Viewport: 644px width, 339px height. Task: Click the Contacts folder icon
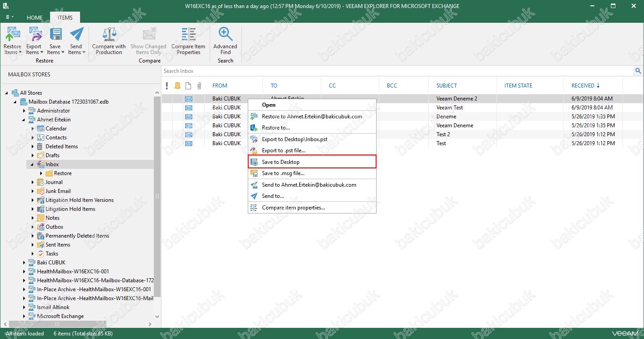click(41, 138)
